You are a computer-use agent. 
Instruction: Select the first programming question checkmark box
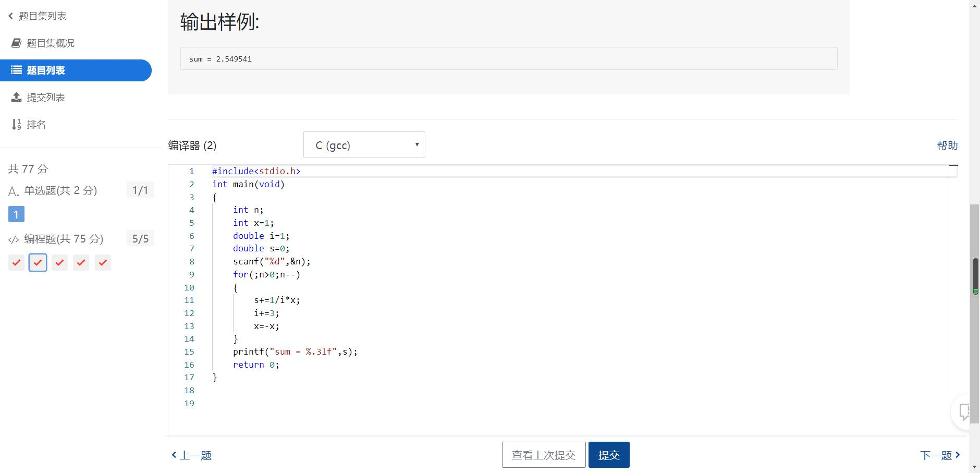[x=16, y=262]
